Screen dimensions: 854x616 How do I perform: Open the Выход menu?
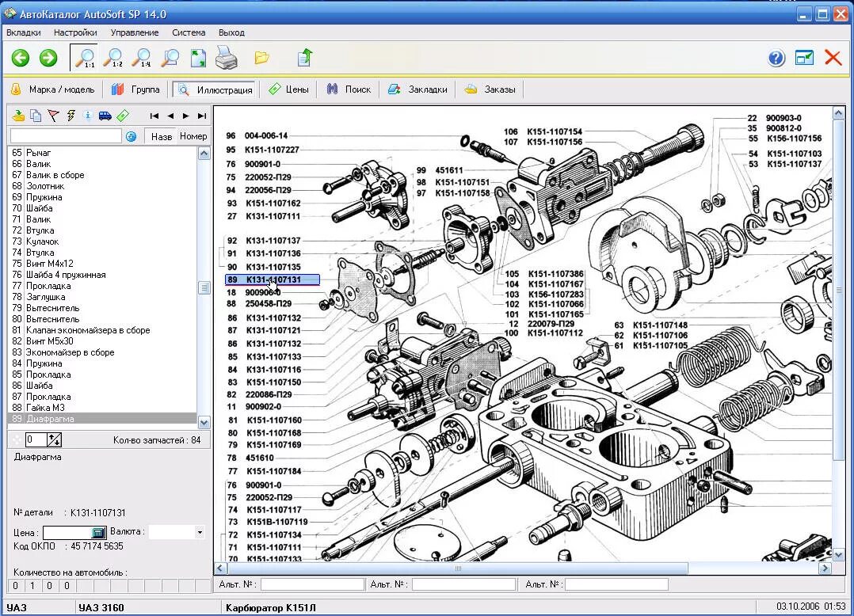[x=231, y=32]
